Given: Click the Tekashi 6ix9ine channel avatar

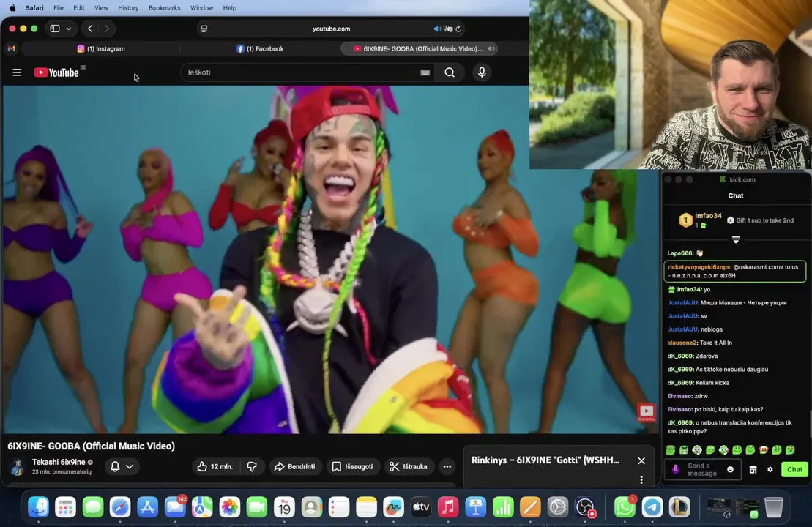Looking at the screenshot, I should 18,466.
